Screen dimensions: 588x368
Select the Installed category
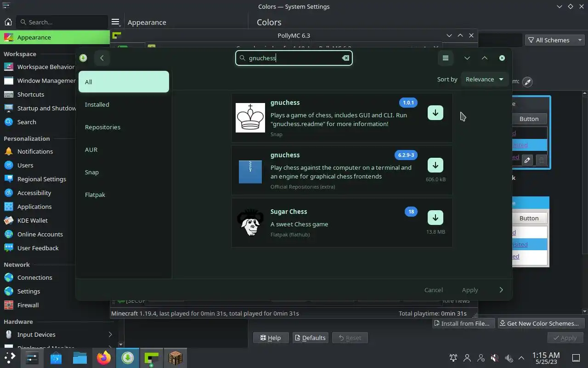click(124, 104)
